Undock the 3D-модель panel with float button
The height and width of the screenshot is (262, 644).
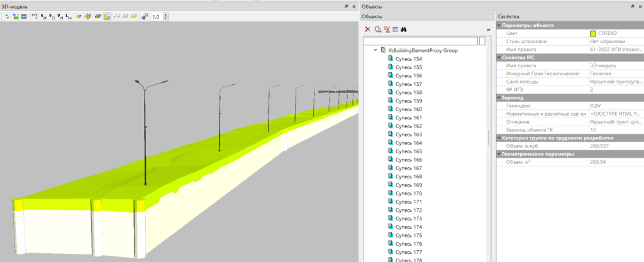(x=347, y=6)
